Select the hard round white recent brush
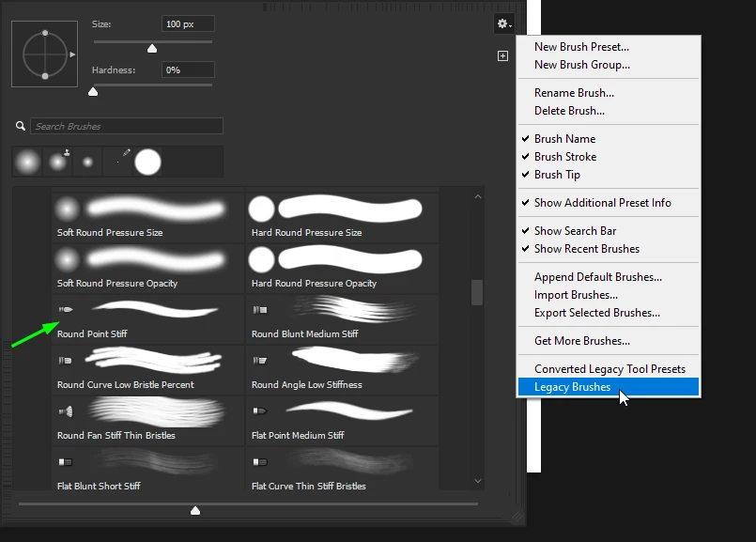Viewport: 756px width, 542px height. tap(148, 162)
